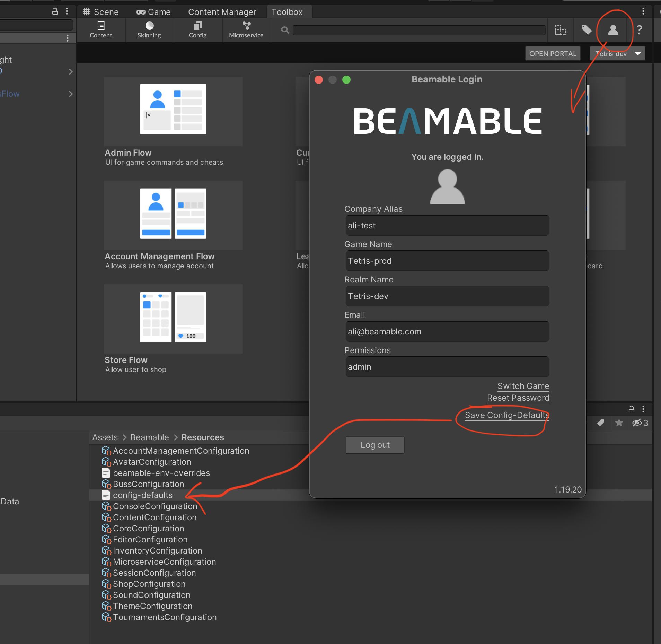Screen dimensions: 661x644
Task: Click the tag filter icon in Toolbox
Action: click(x=586, y=30)
